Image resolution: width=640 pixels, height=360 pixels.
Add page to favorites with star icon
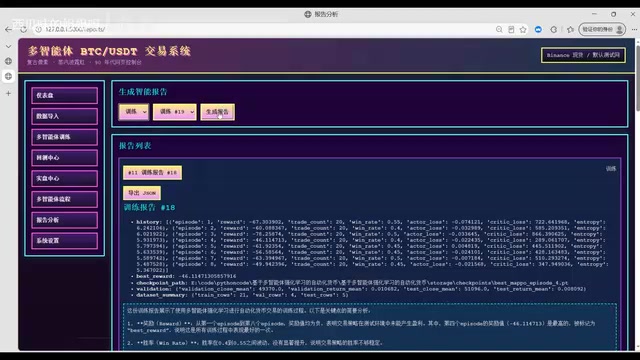[x=523, y=29]
